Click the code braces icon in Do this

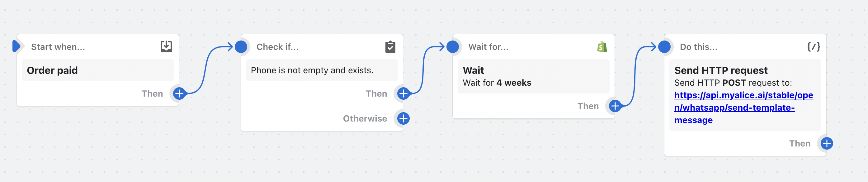(x=814, y=46)
